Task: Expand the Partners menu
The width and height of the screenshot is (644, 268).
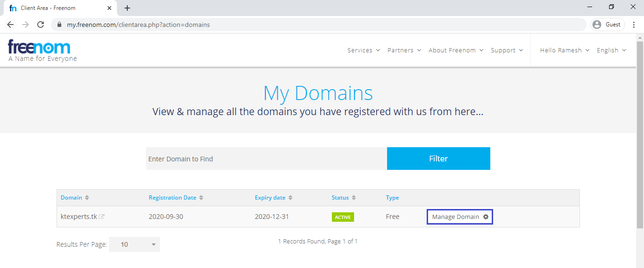Action: [404, 50]
